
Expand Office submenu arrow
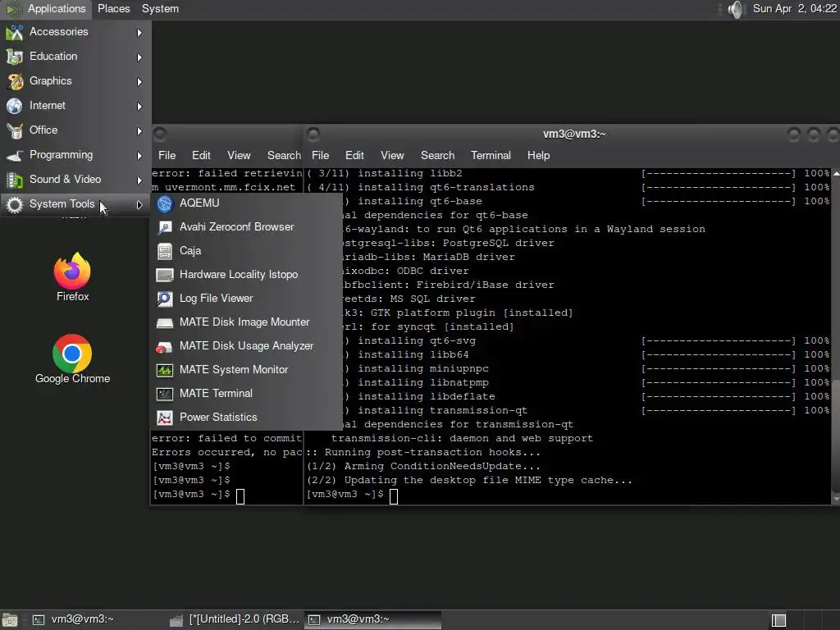pos(139,131)
